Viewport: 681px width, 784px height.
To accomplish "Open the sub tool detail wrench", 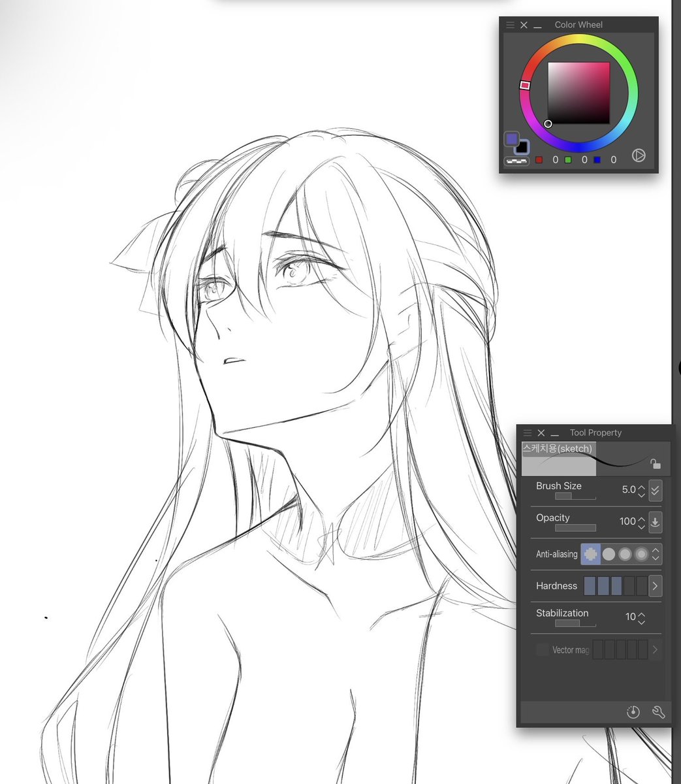I will tap(658, 712).
